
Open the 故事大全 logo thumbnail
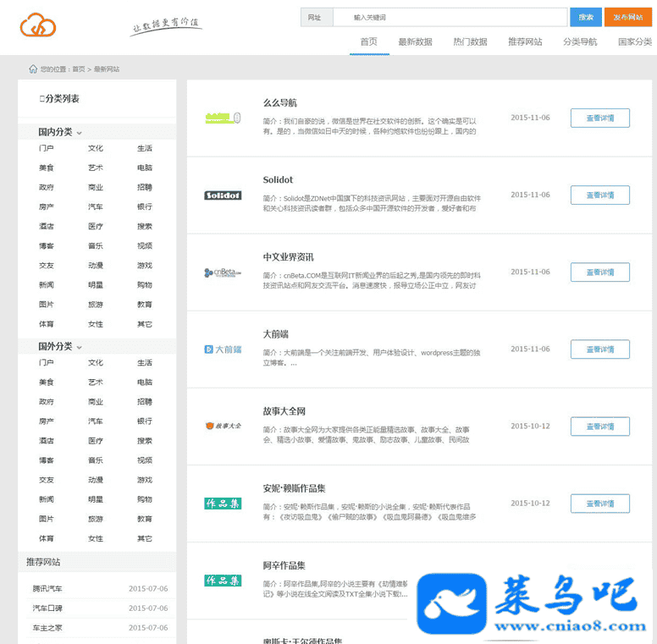223,426
